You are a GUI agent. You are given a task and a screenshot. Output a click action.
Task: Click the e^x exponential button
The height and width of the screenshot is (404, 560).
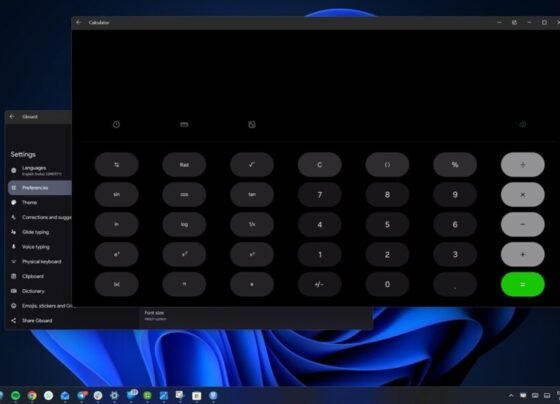tap(116, 255)
